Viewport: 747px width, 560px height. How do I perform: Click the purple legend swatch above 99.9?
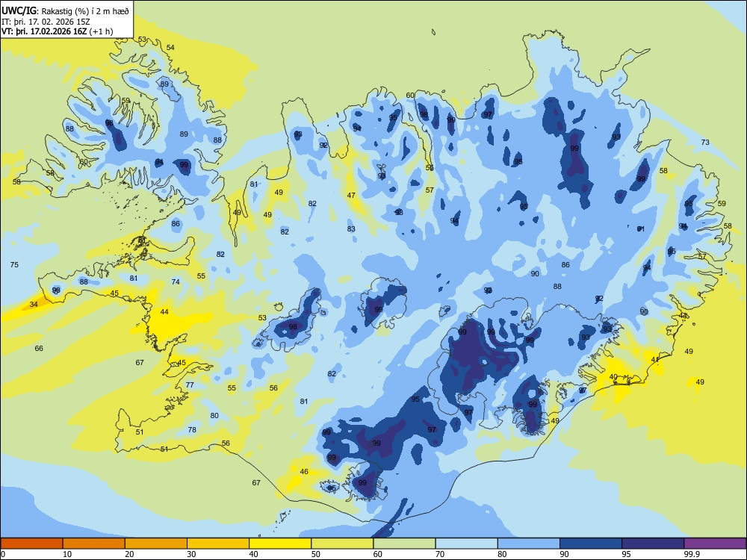[x=715, y=544]
